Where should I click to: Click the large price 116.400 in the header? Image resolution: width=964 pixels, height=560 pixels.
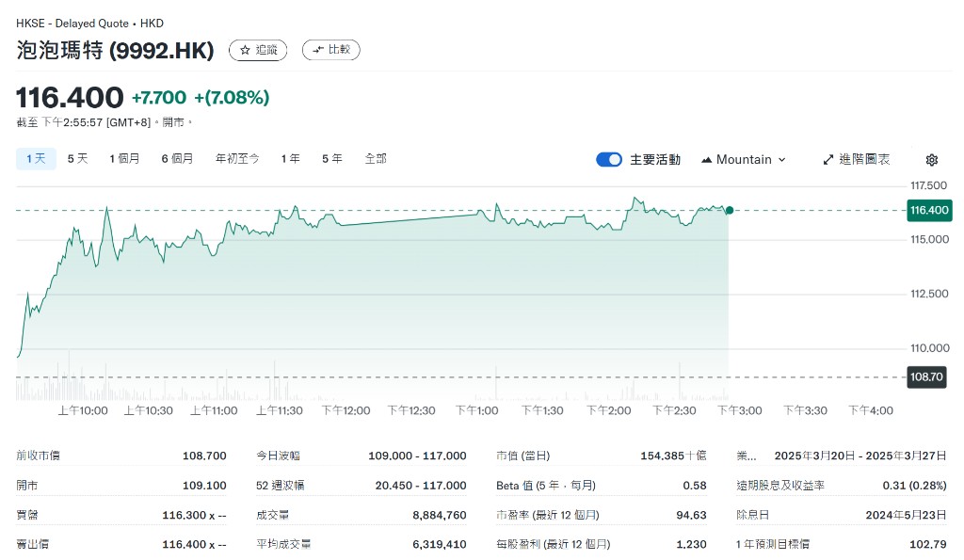(70, 97)
